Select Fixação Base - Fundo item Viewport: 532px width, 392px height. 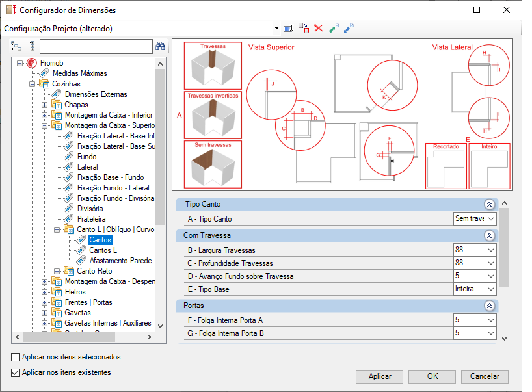pos(111,177)
